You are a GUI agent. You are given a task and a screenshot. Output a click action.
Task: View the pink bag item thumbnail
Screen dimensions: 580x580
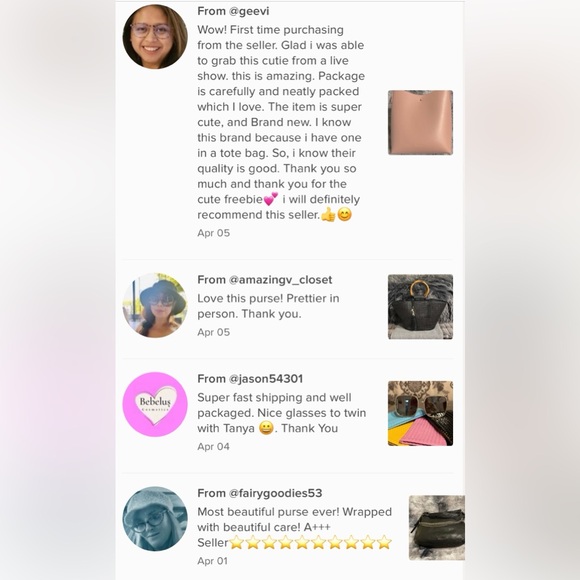[x=420, y=122]
